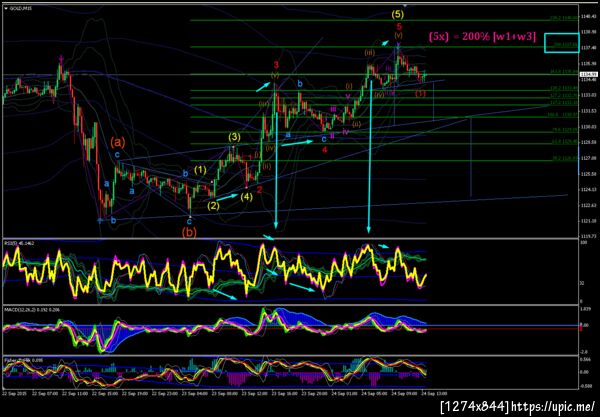This screenshot has width=600, height=417.
Task: Select the orange (a) wave label
Action: click(117, 142)
